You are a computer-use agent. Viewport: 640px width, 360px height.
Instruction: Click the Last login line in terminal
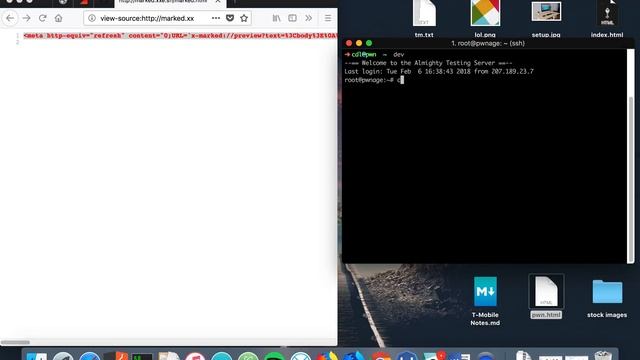click(439, 71)
